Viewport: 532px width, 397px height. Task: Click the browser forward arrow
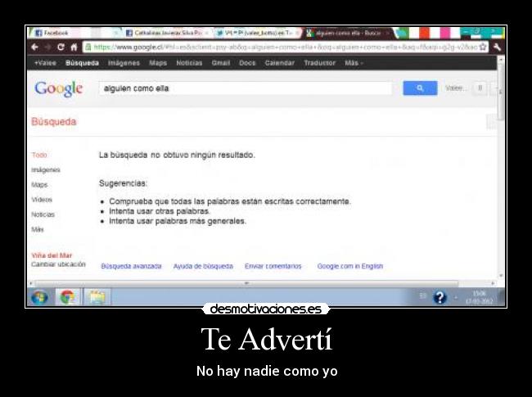(47, 47)
